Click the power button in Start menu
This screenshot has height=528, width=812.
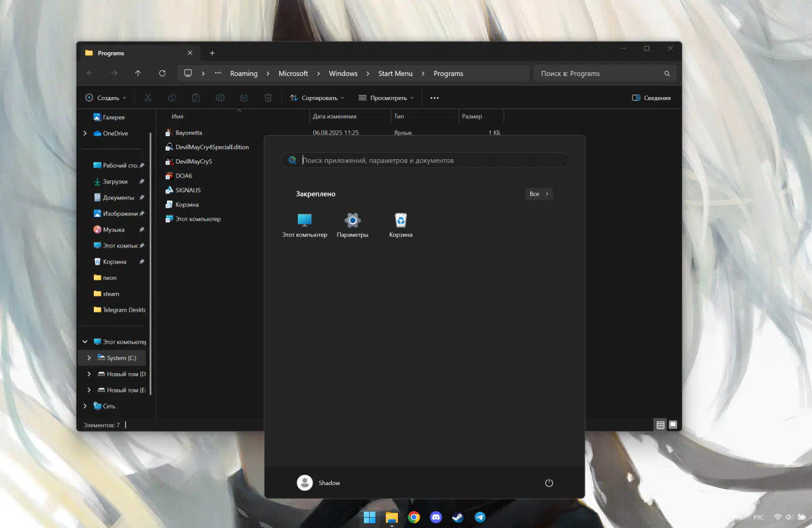coord(549,483)
